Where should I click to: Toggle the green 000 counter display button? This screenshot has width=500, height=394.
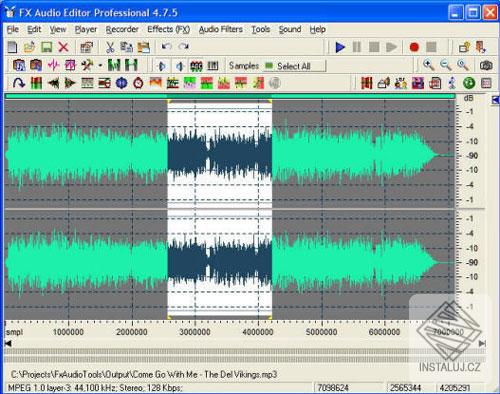[x=196, y=66]
